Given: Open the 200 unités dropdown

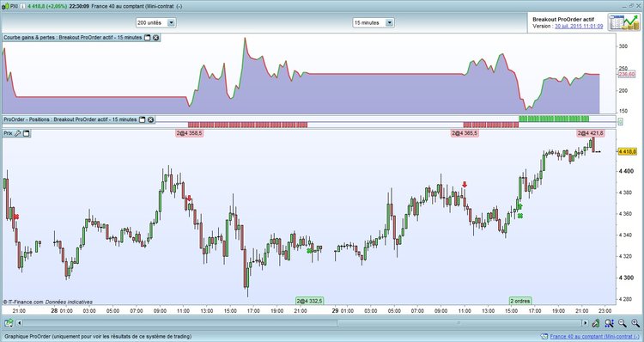Looking at the screenshot, I should (155, 22).
